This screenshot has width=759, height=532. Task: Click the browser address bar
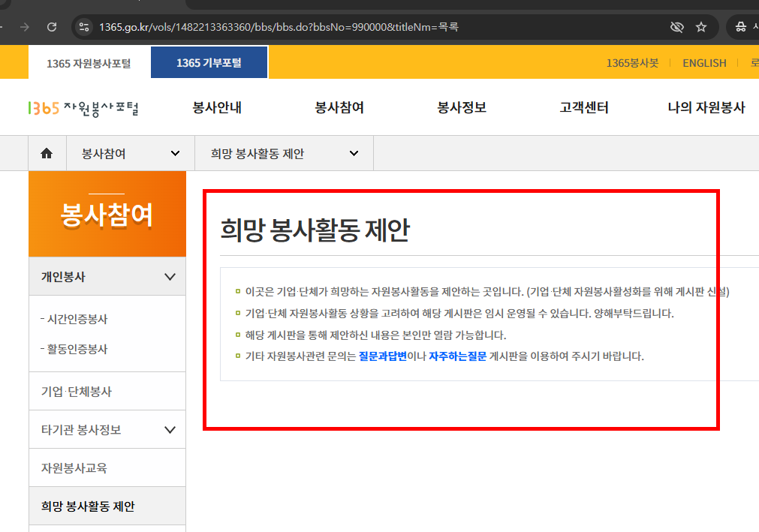pyautogui.click(x=300, y=26)
